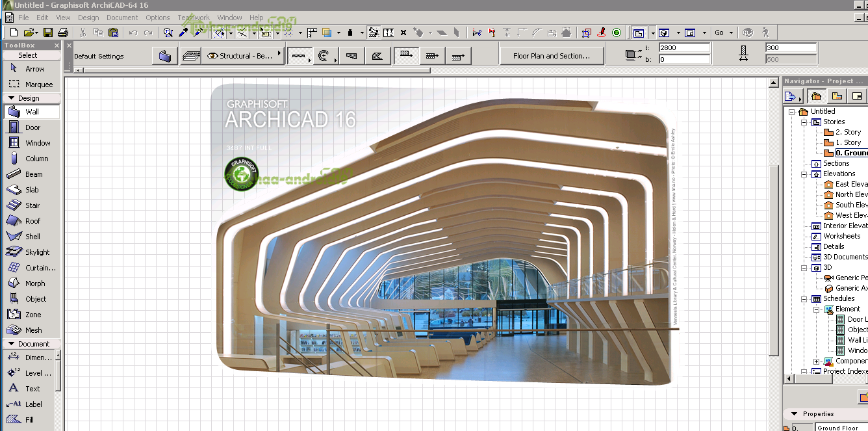
Task: Choose the Door tool
Action: click(31, 127)
